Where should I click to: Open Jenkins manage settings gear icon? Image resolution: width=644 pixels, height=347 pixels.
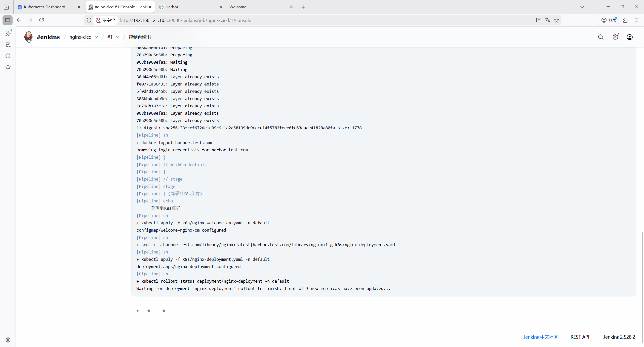point(615,37)
